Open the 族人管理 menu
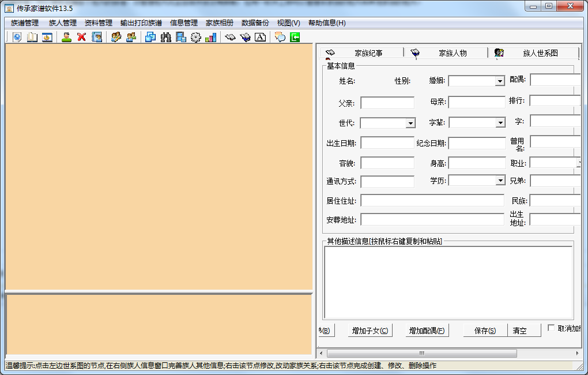Viewport: 588px width, 375px height. [62, 23]
